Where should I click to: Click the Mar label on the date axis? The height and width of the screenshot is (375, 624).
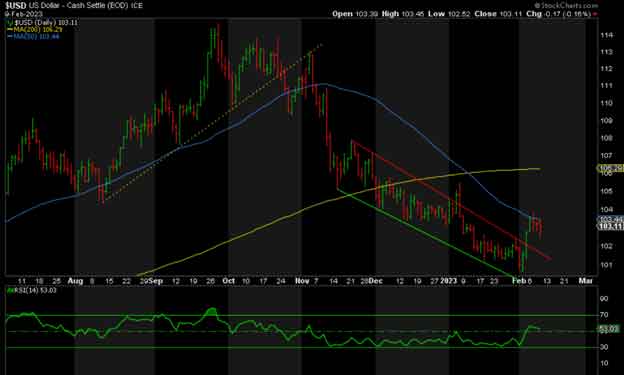585,281
